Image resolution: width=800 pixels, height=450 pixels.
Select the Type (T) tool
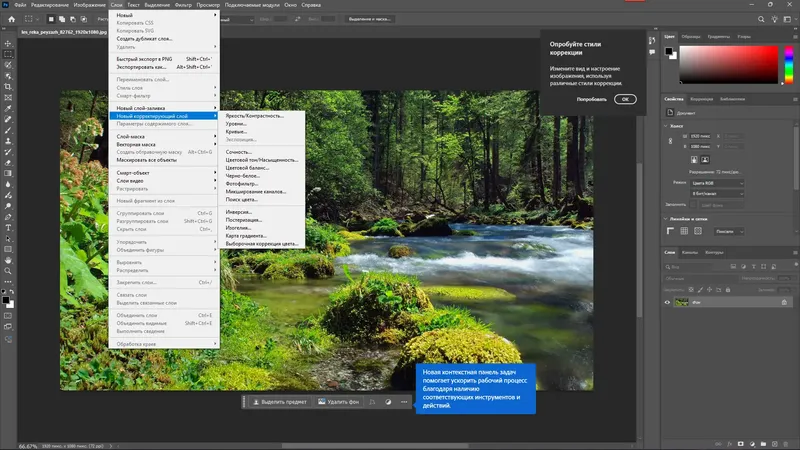pos(8,227)
